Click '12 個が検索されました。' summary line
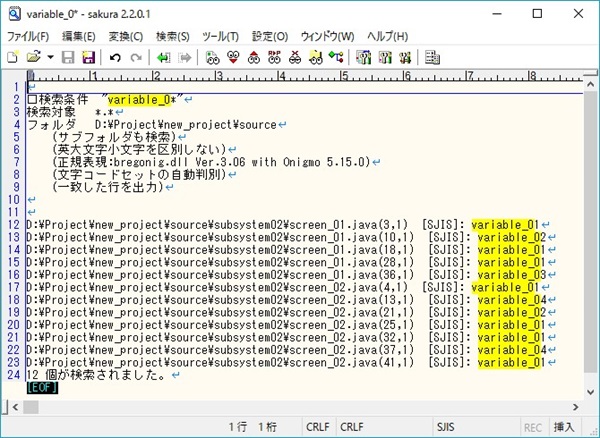This screenshot has width=600, height=438. pos(103,375)
